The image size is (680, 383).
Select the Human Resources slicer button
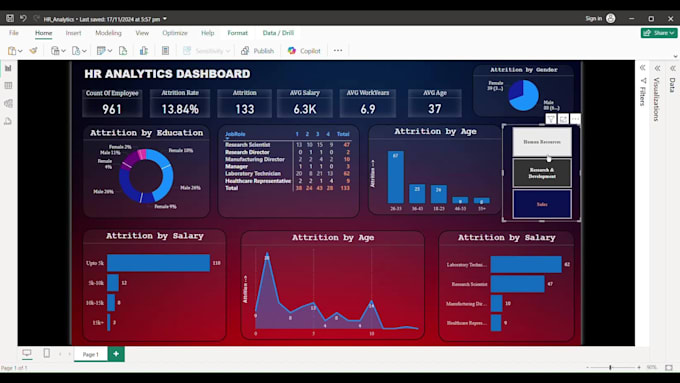coord(542,142)
